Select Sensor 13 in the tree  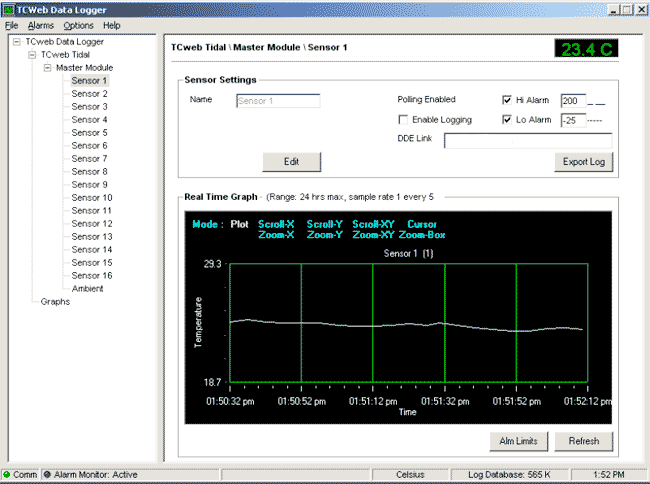(92, 237)
